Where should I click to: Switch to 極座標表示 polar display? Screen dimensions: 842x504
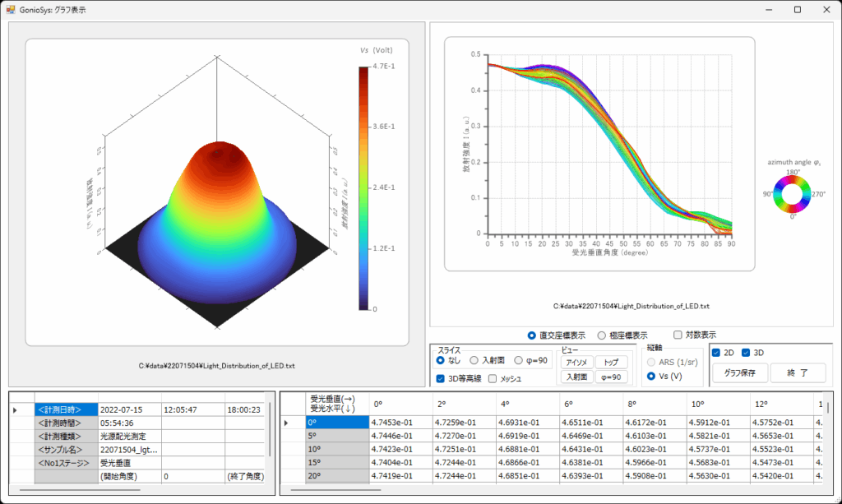[602, 335]
